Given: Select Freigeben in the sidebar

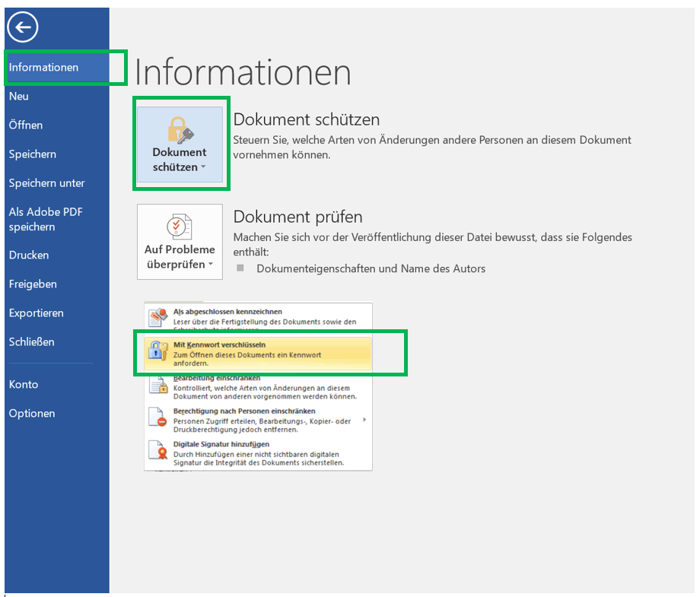Looking at the screenshot, I should [x=33, y=284].
